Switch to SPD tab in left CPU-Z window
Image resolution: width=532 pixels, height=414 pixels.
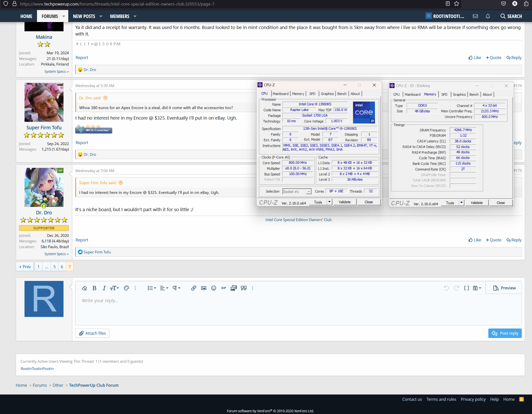(x=312, y=94)
